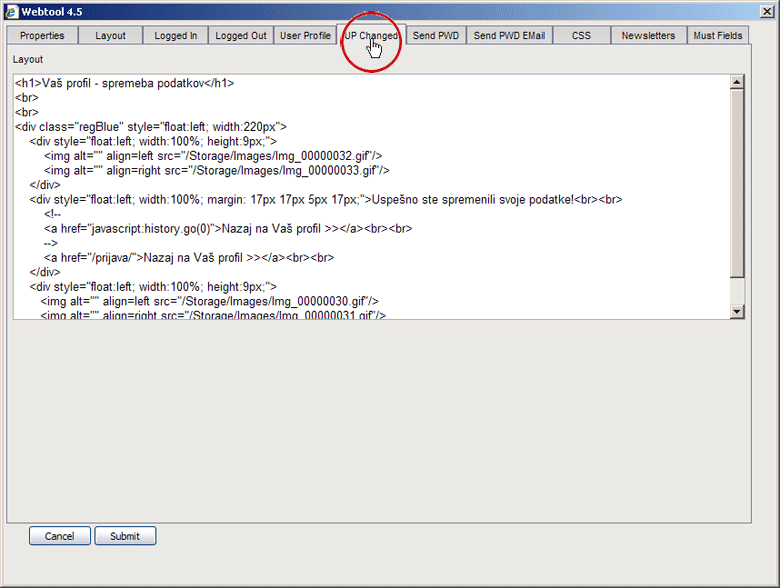Screen dimensions: 780x588
Task: Go to the User Profile tab
Action: [x=305, y=36]
